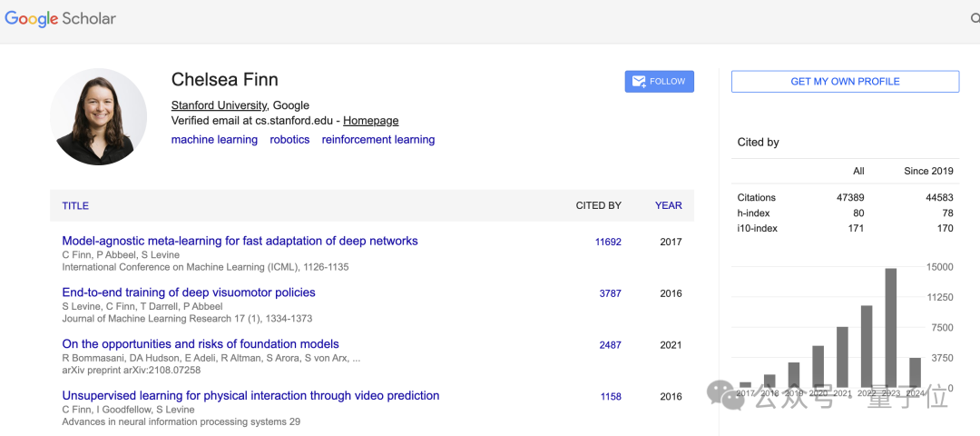The height and width of the screenshot is (436, 980).
Task: Sort publications by Title column header
Action: pos(75,206)
